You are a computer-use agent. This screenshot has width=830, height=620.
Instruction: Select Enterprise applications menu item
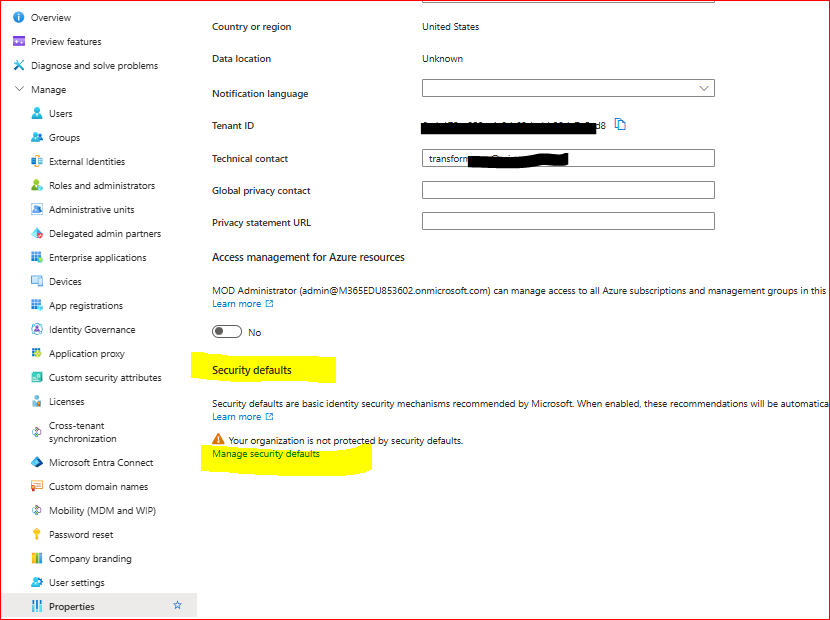pyautogui.click(x=97, y=258)
